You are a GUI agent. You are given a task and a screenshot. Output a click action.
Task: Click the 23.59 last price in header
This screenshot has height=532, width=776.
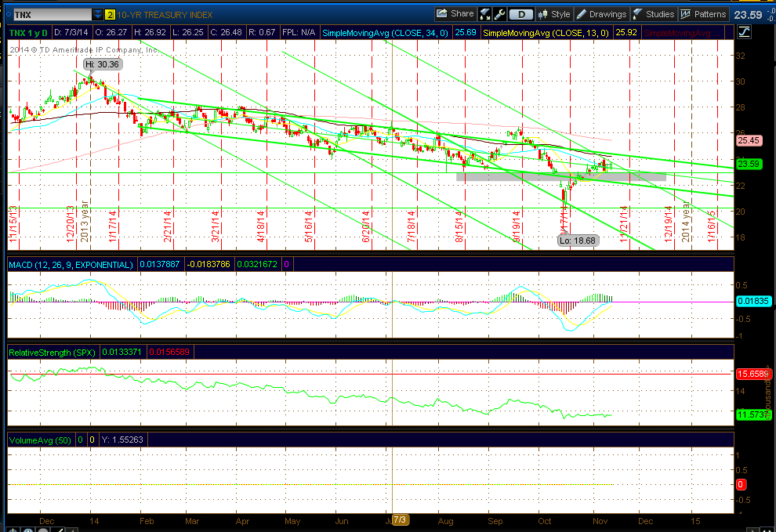(749, 15)
